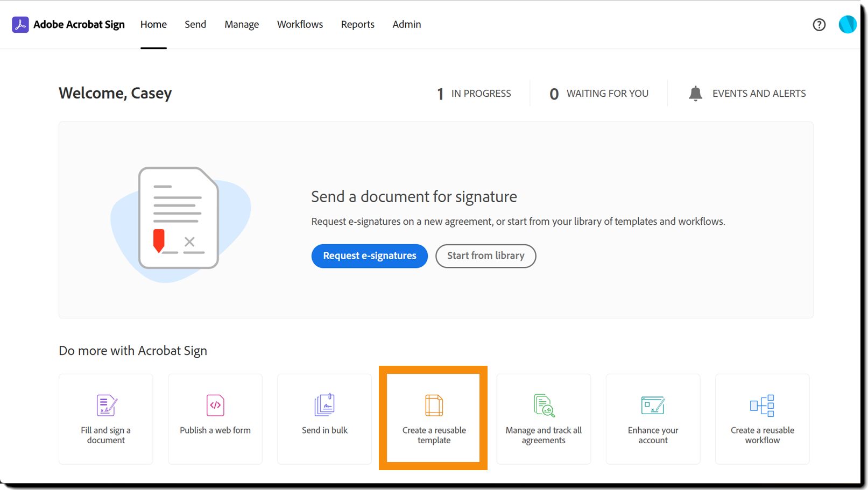This screenshot has width=868, height=490.
Task: Click the Request e-signatures button
Action: tap(370, 256)
